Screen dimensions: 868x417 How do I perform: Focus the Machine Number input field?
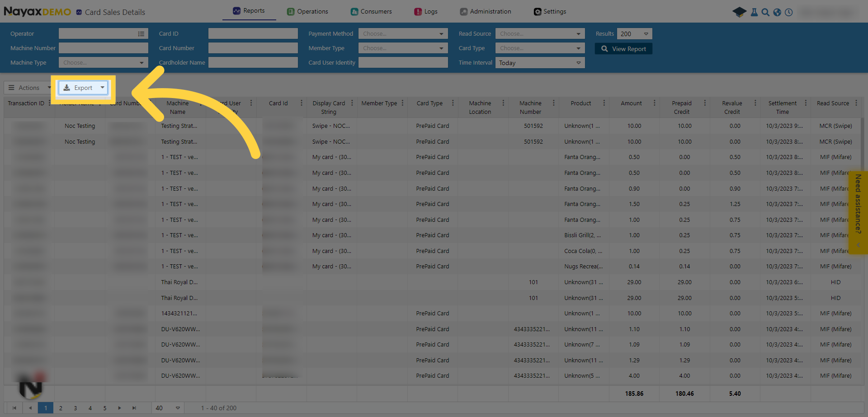(x=104, y=48)
